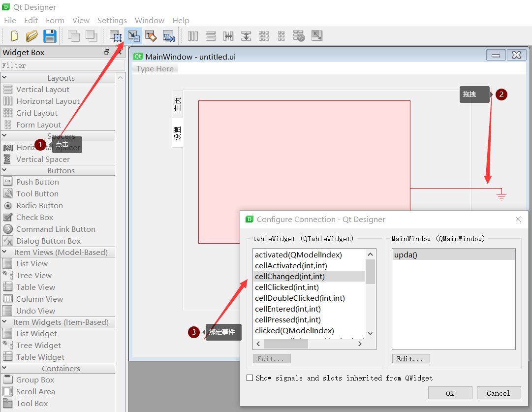
Task: Apply Lay Out Vertically toolbar icon
Action: [x=210, y=36]
